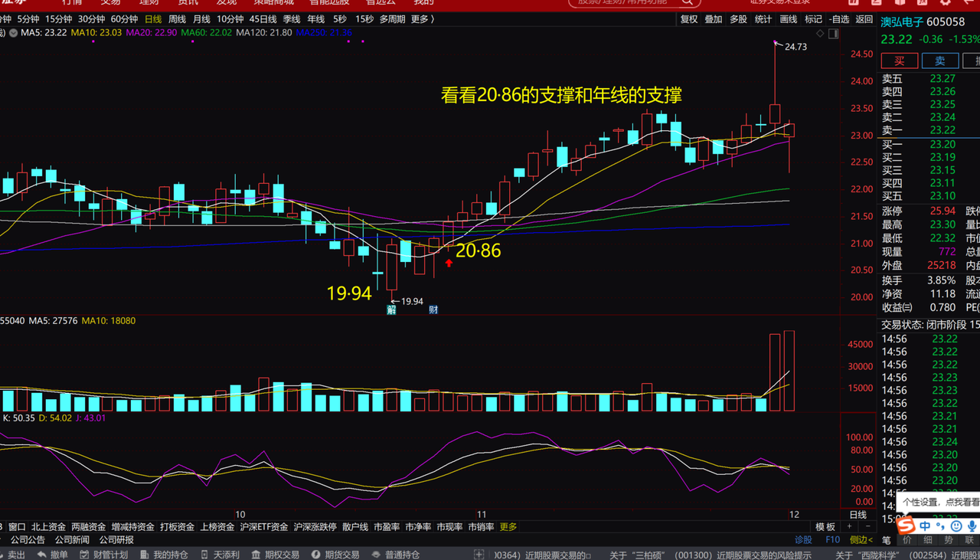Switch chart to 15分钟 period

(x=59, y=19)
